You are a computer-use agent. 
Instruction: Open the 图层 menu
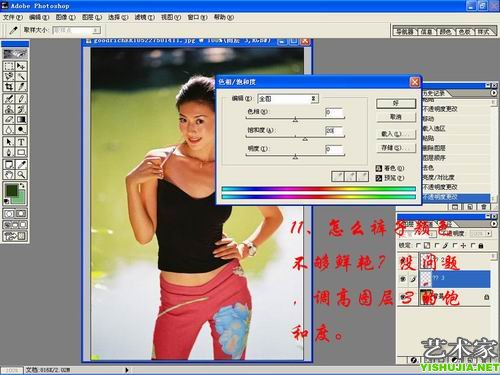click(92, 17)
